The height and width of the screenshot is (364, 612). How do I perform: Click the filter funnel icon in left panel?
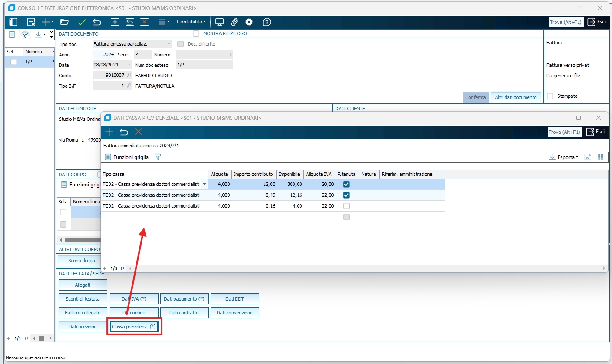(x=25, y=34)
